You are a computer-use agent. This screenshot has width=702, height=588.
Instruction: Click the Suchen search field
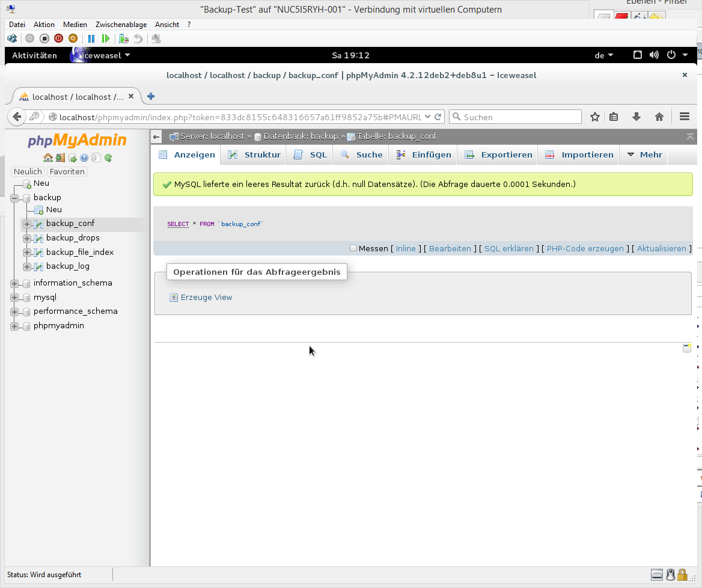pos(515,117)
